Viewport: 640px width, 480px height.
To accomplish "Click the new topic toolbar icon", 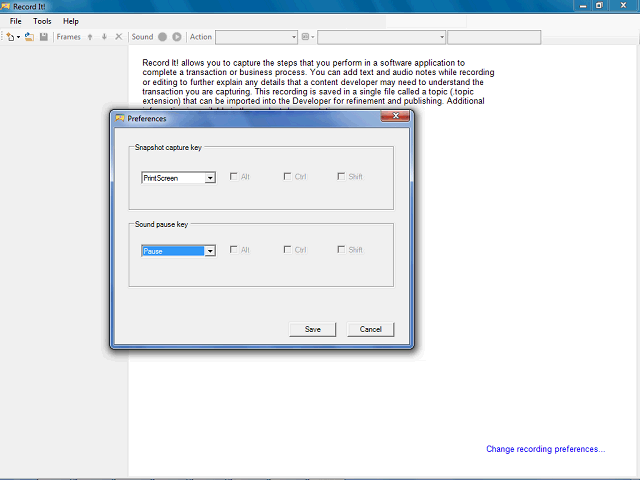I will point(10,37).
